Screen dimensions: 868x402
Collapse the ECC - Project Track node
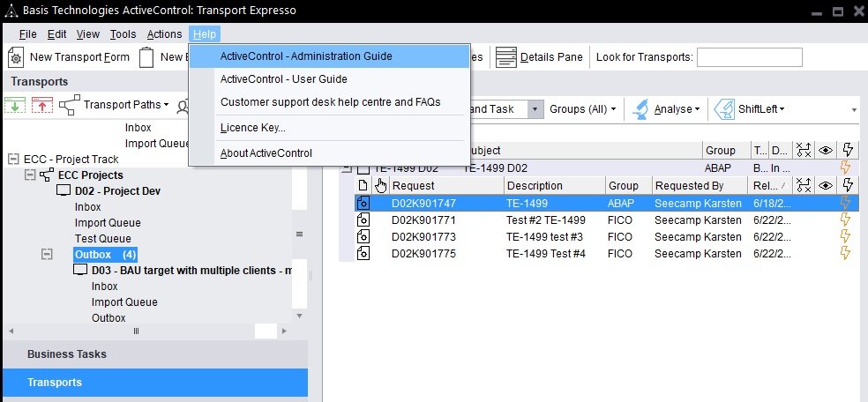tap(13, 160)
